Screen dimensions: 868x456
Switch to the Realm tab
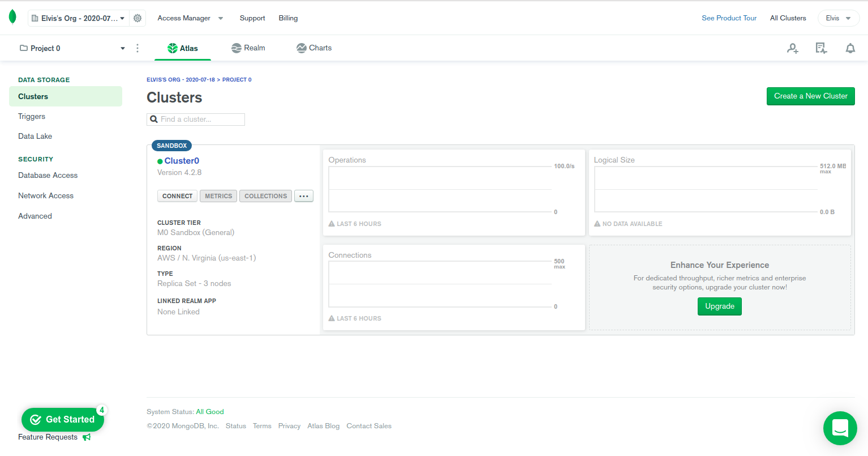(x=248, y=48)
